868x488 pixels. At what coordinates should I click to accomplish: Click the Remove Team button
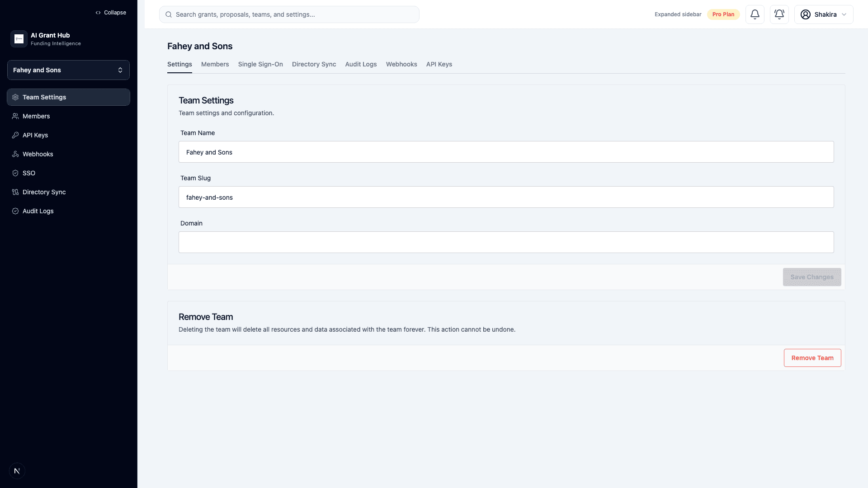pos(812,357)
